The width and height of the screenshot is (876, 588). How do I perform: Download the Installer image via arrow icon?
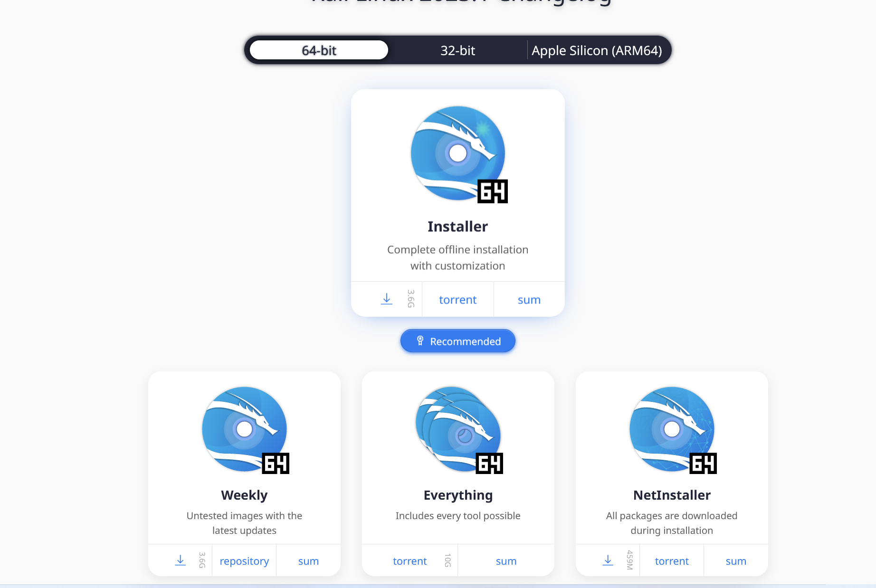(x=387, y=299)
